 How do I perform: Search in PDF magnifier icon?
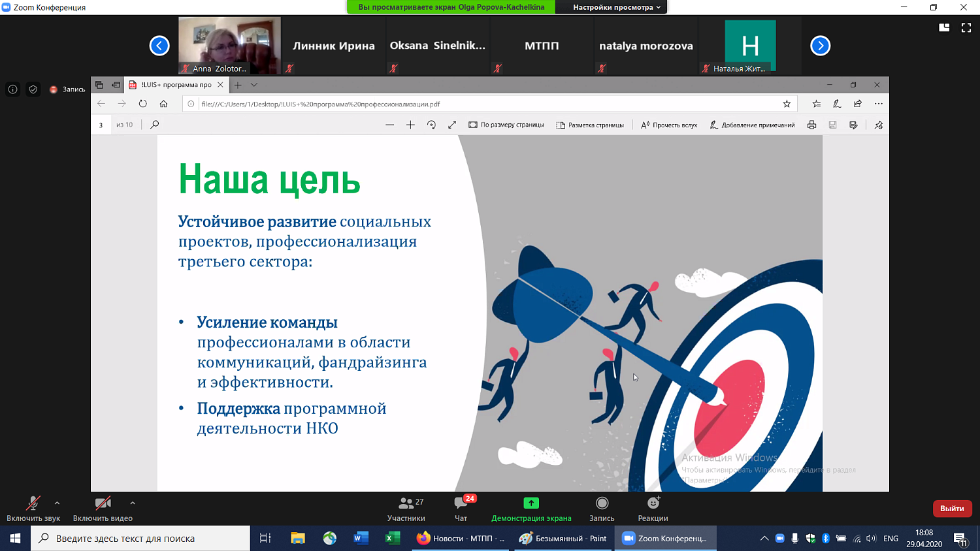click(155, 125)
